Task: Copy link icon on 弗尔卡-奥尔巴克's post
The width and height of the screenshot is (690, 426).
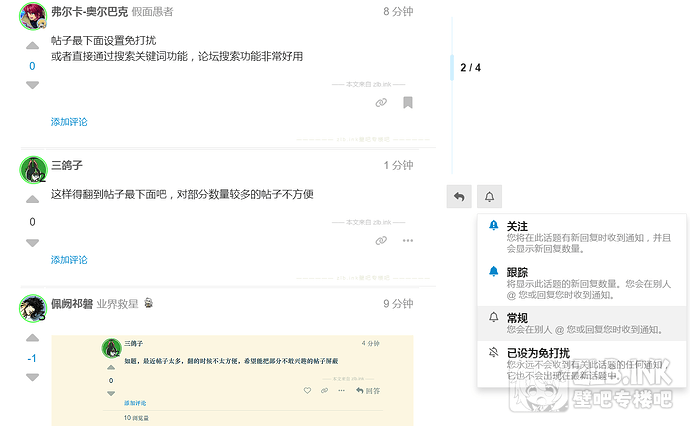Action: coord(381,103)
